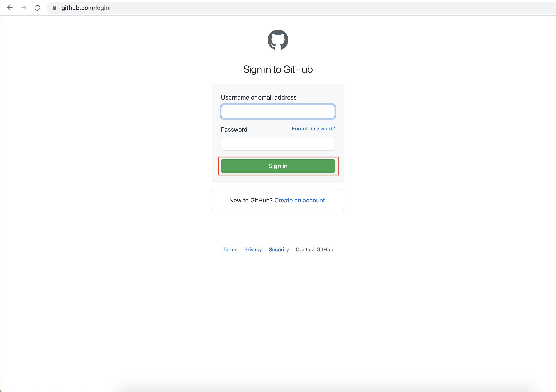Click the Sign in to GitHub heading
The image size is (556, 392).
point(278,69)
